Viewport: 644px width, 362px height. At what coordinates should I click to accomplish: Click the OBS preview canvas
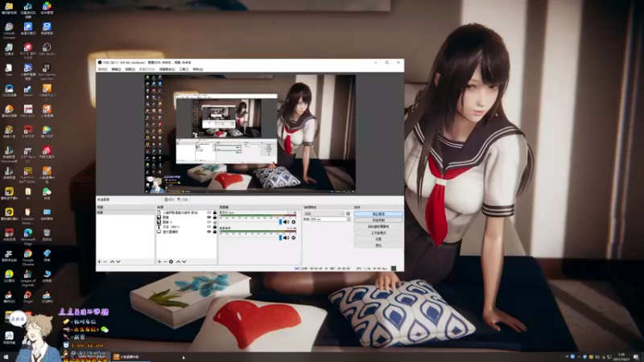(x=250, y=134)
